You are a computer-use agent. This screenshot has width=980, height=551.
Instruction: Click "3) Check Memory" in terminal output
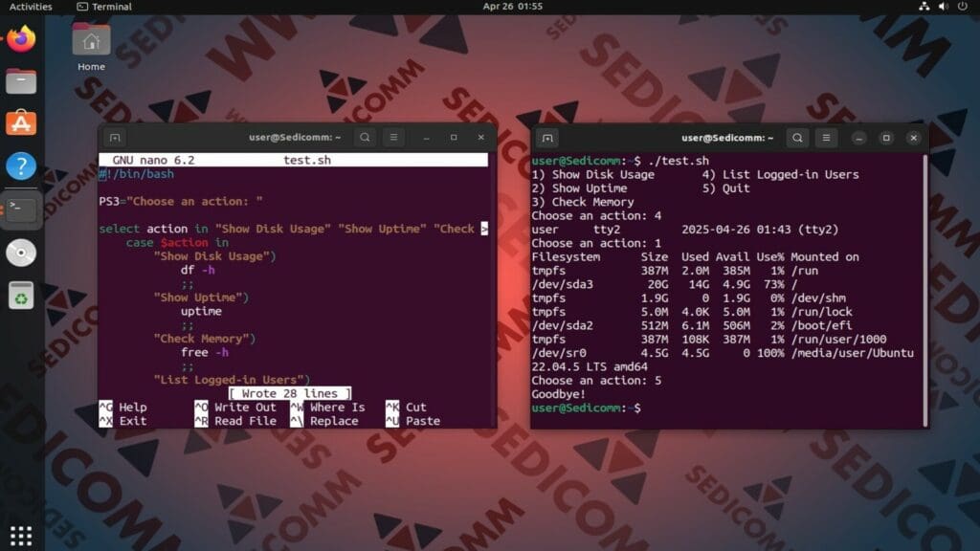pos(583,202)
